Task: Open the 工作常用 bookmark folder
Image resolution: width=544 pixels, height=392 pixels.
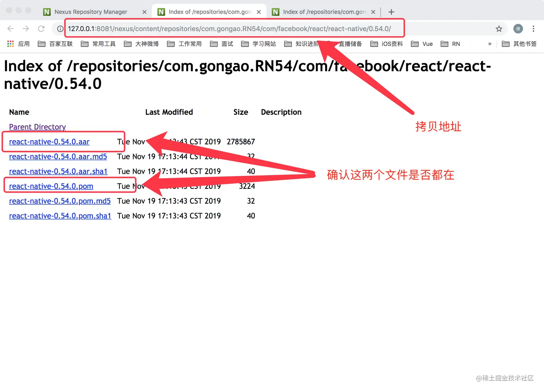Action: 184,44
